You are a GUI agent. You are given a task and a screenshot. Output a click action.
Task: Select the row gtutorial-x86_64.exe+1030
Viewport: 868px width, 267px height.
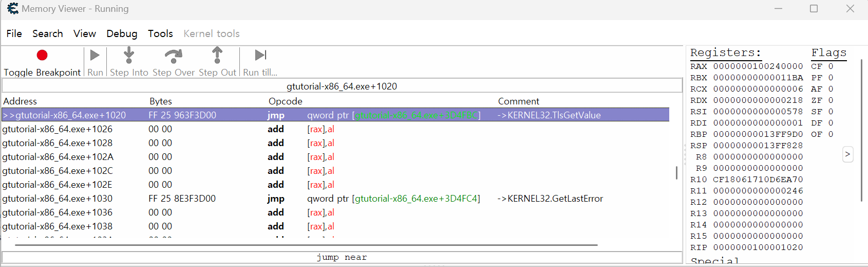335,199
